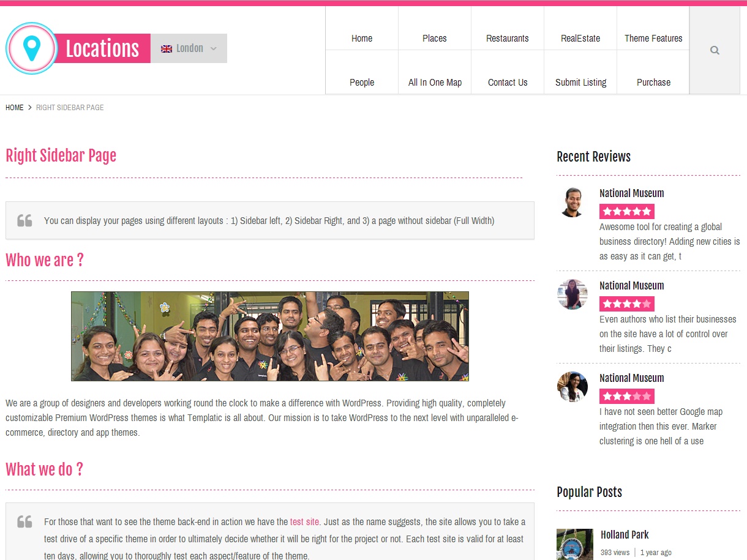Open the Submit Listing page

[580, 82]
